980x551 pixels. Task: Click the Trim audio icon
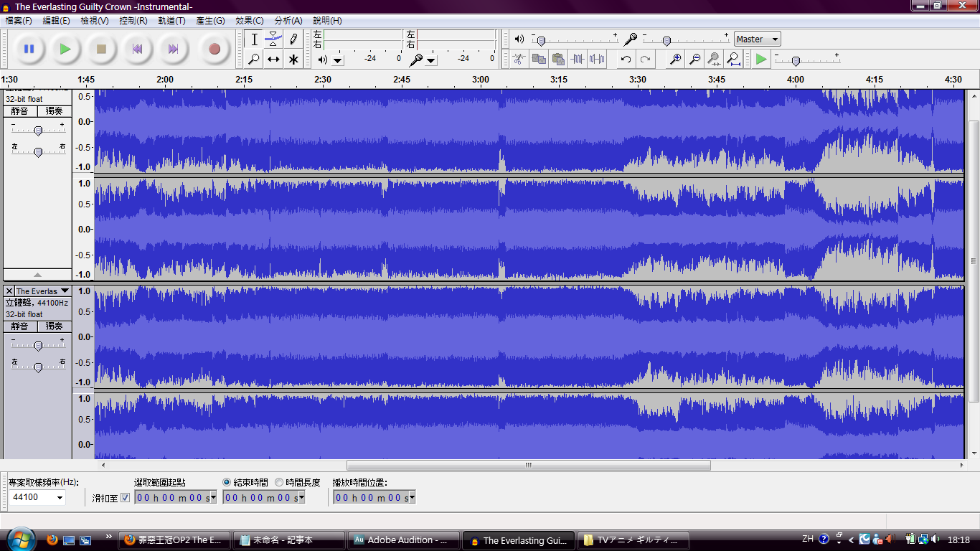(x=577, y=59)
